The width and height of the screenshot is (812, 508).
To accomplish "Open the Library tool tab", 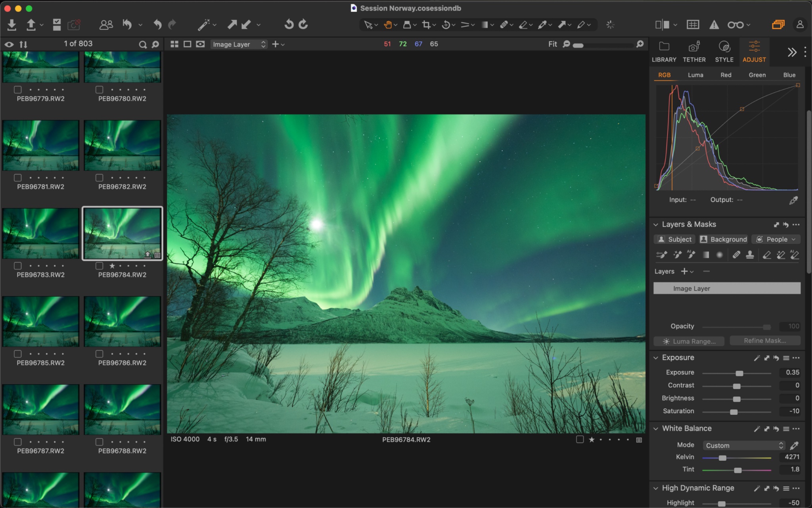I will click(x=664, y=52).
